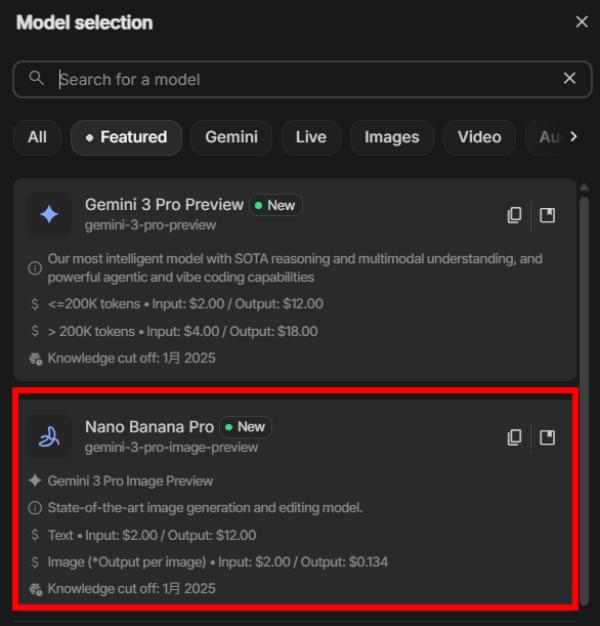Copy Nano Banana Pro model ID
This screenshot has width=600, height=626.
(514, 438)
